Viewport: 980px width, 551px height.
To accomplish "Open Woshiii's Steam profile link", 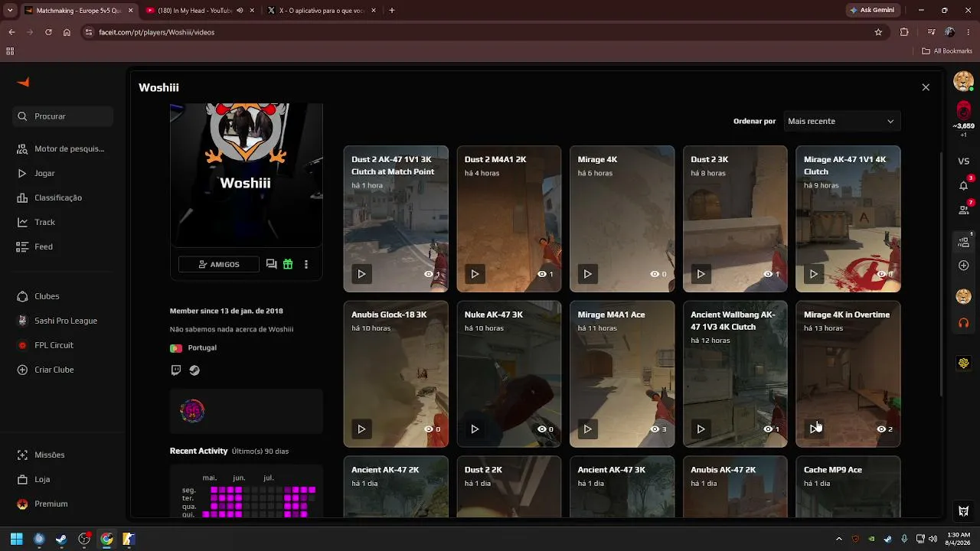I will (194, 370).
